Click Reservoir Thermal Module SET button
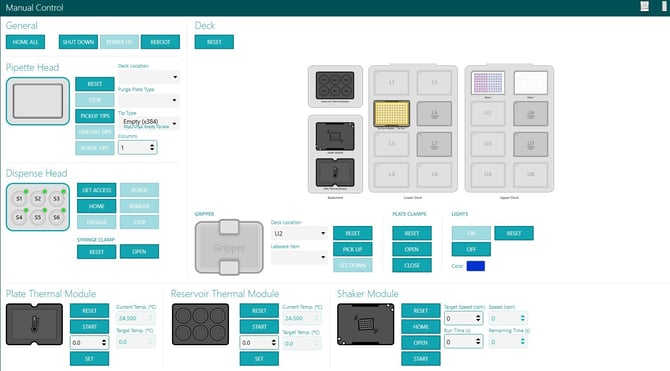The width and height of the screenshot is (670, 371). coord(259,359)
